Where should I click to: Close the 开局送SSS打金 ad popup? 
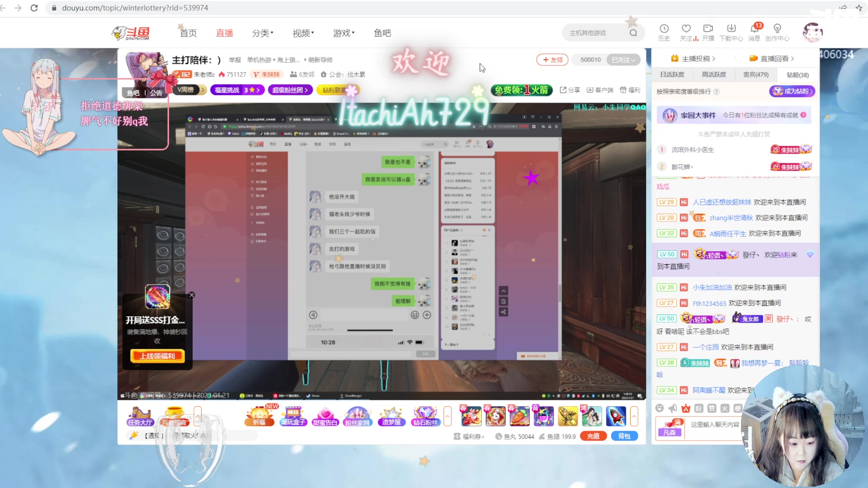click(192, 295)
